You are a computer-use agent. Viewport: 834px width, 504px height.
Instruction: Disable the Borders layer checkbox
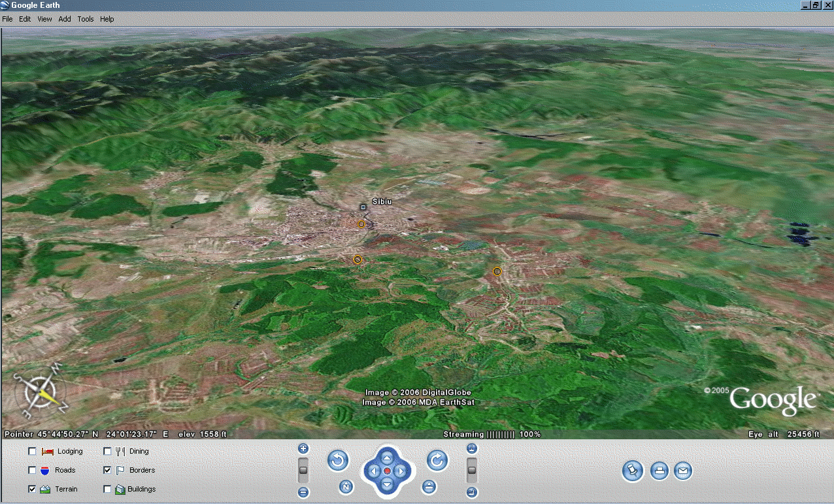tap(107, 470)
